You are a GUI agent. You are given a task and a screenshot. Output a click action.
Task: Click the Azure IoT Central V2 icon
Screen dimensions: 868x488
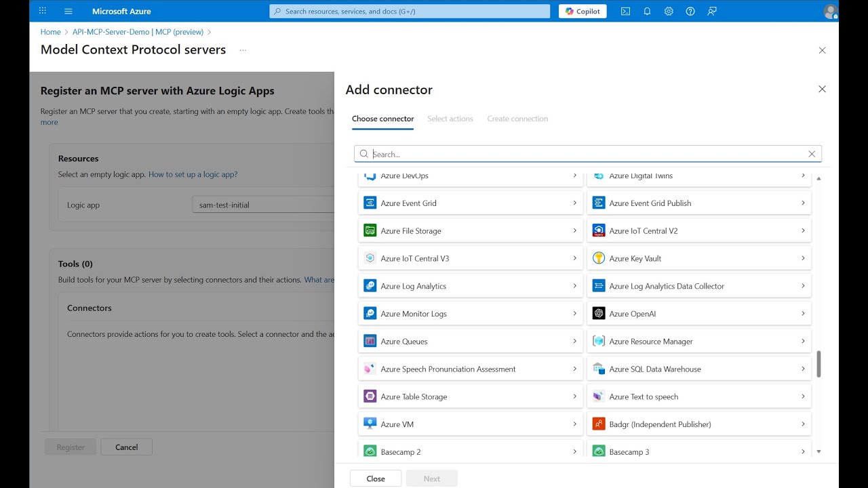click(x=598, y=230)
